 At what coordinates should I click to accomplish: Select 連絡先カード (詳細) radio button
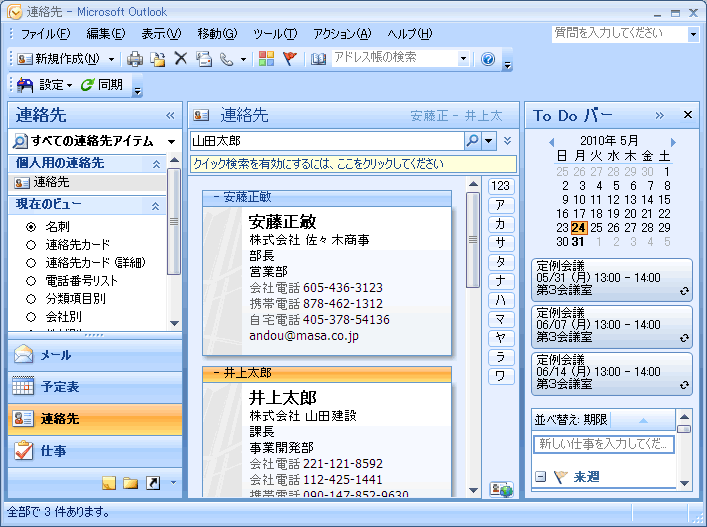31,263
